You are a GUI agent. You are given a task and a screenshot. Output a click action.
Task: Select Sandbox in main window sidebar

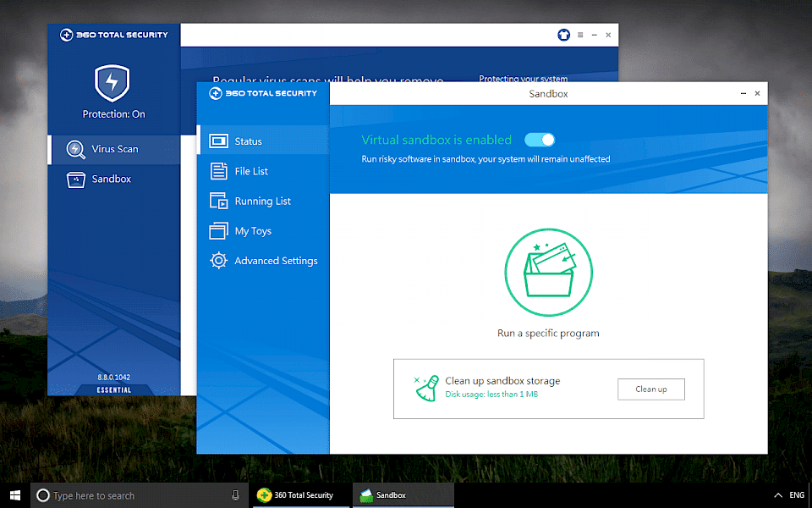click(x=114, y=179)
